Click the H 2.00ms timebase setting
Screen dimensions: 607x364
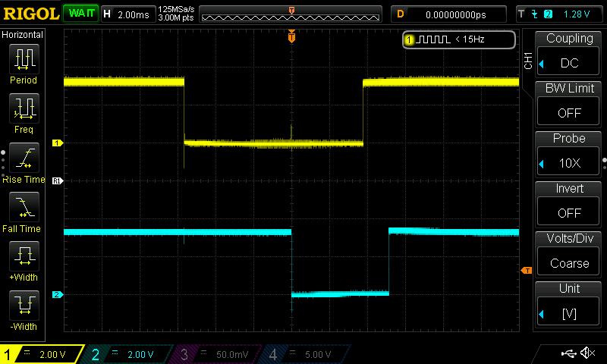[x=127, y=14]
